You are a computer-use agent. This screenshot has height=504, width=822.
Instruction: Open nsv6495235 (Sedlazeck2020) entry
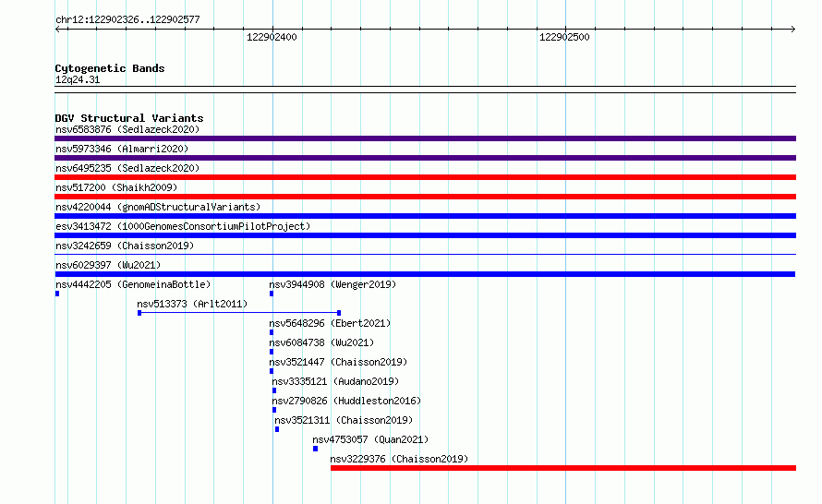127,168
